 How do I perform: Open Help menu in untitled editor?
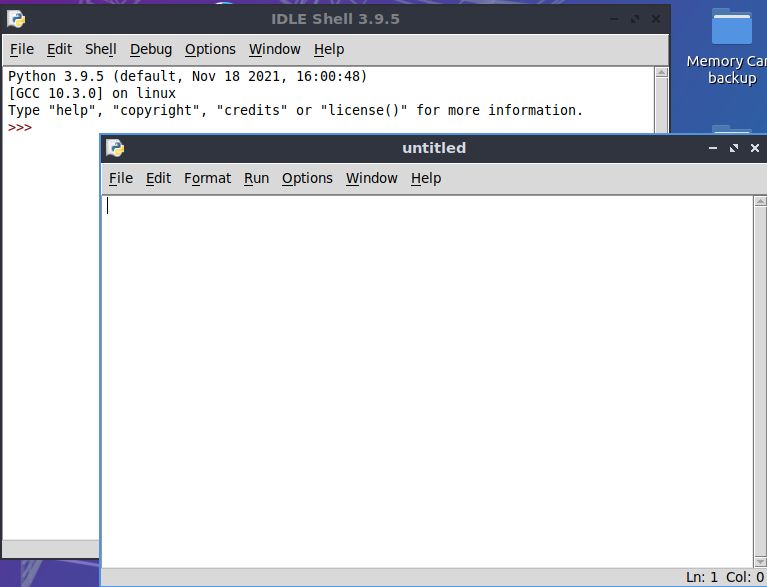pos(425,178)
